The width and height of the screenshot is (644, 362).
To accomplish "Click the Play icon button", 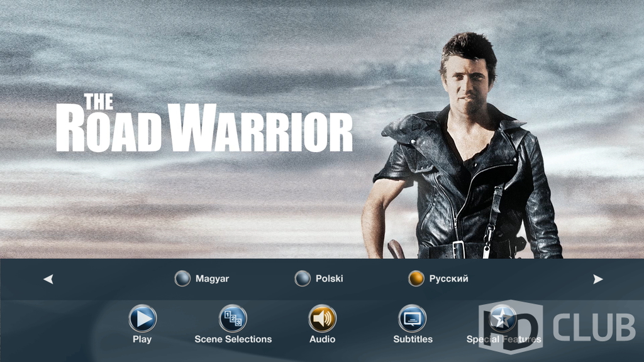I will pyautogui.click(x=143, y=318).
